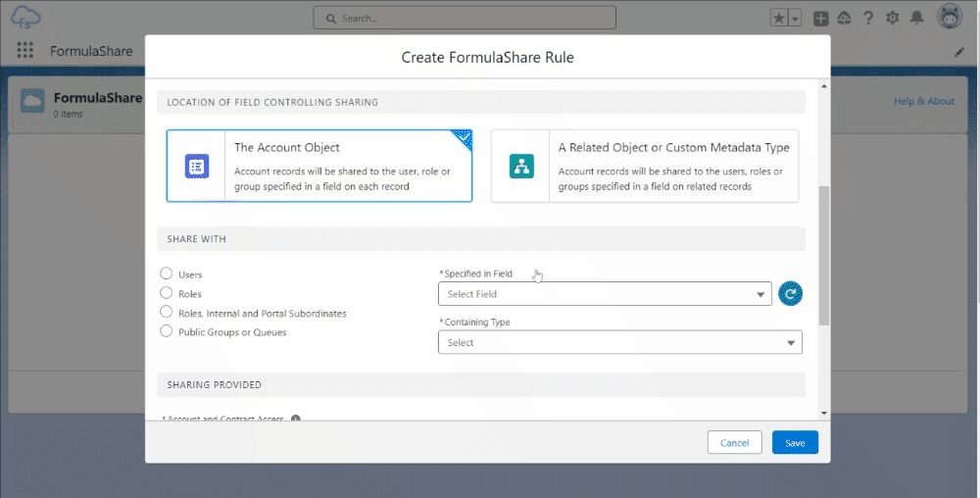This screenshot has width=980, height=498.
Task: Open the Trailhead guidance icon
Action: tap(845, 18)
